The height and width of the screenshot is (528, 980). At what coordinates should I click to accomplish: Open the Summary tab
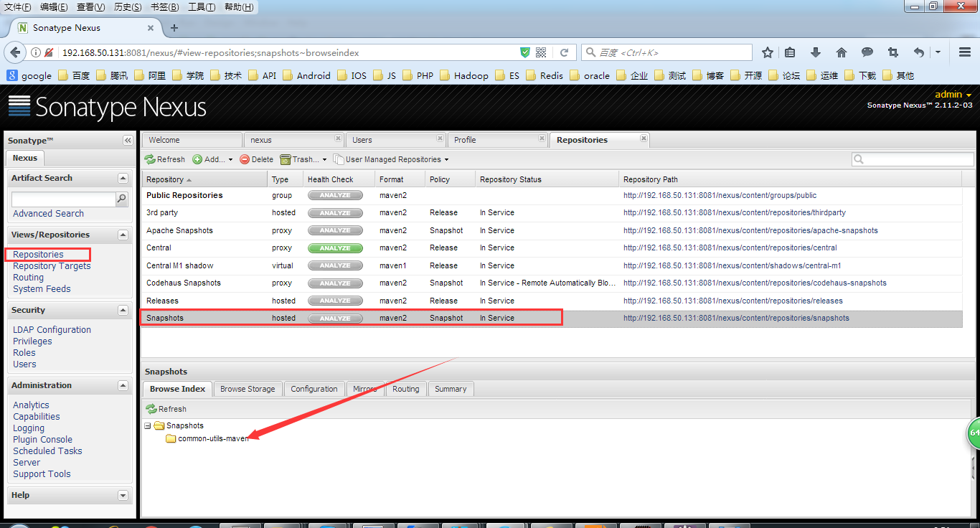451,389
